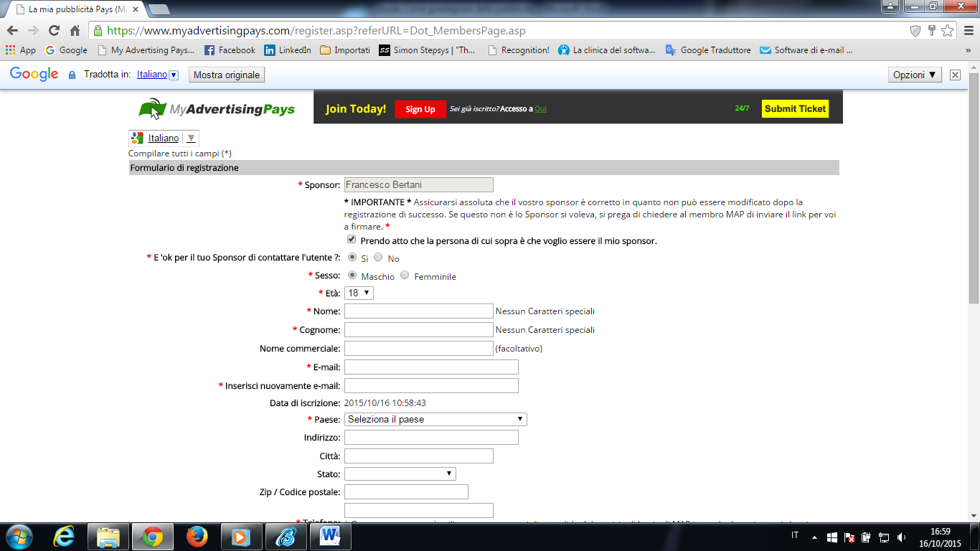The image size is (980, 551).
Task: Open the Seleziona il paese dropdown
Action: (435, 419)
